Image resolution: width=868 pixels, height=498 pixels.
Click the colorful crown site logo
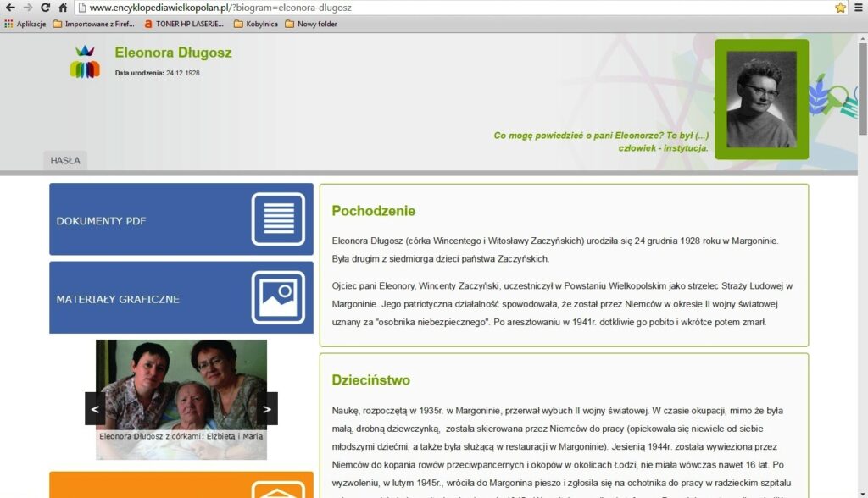tap(85, 62)
